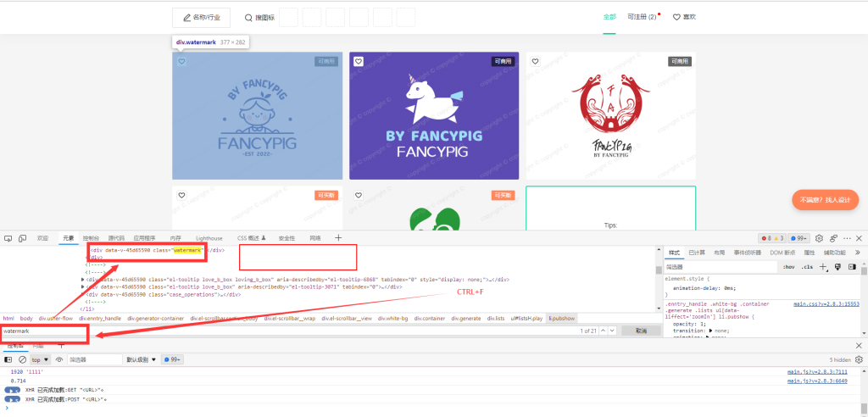Click the paintbrush rendering emulation icon
The width and height of the screenshot is (868, 417).
coord(837,267)
